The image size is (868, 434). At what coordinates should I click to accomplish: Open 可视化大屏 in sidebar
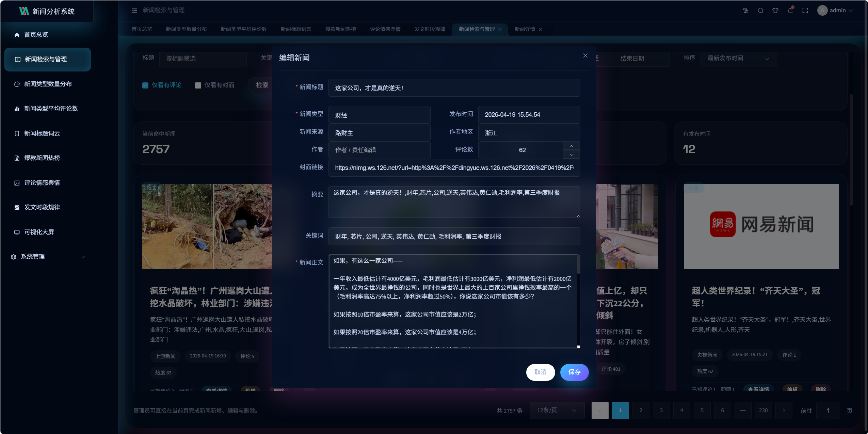point(39,232)
